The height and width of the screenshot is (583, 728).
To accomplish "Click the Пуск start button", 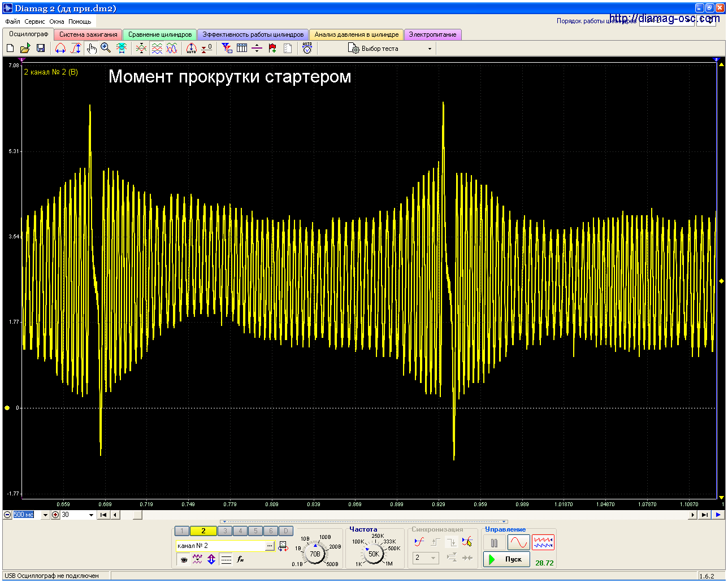I will tap(506, 559).
